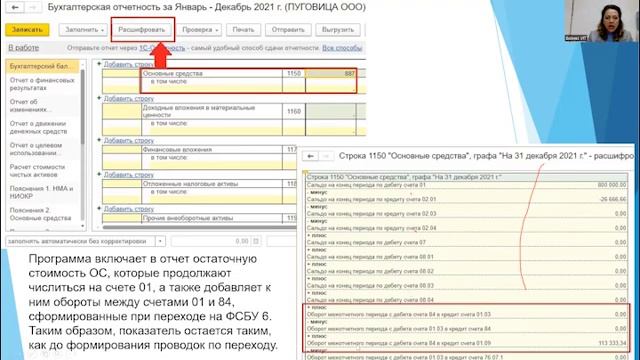Select Сальдо по кредиту счета 02.01 row
640x360 pixels.
click(x=467, y=199)
